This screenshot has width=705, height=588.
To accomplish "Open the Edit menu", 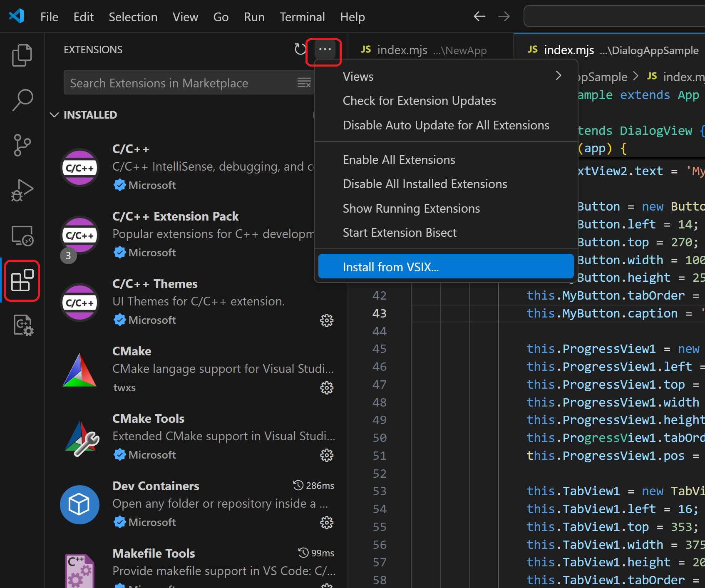I will [x=83, y=17].
